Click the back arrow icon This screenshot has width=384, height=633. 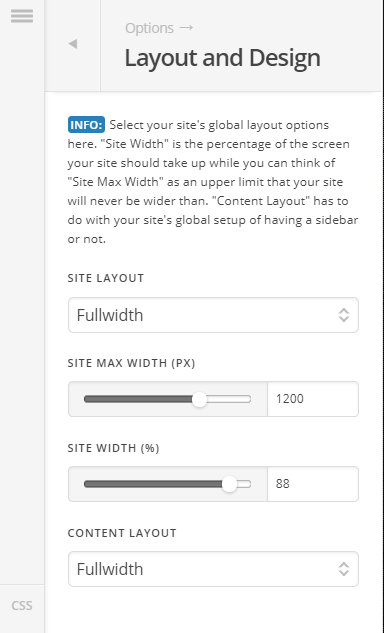(x=73, y=44)
